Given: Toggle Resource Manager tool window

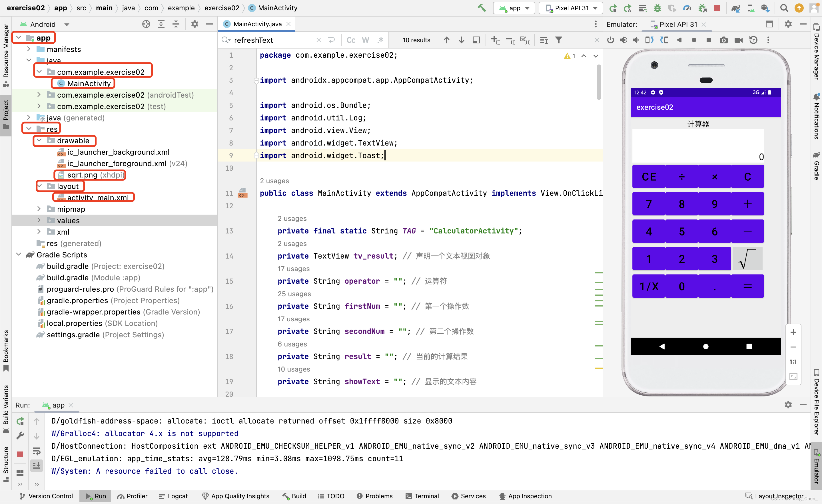Looking at the screenshot, I should pos(6,55).
